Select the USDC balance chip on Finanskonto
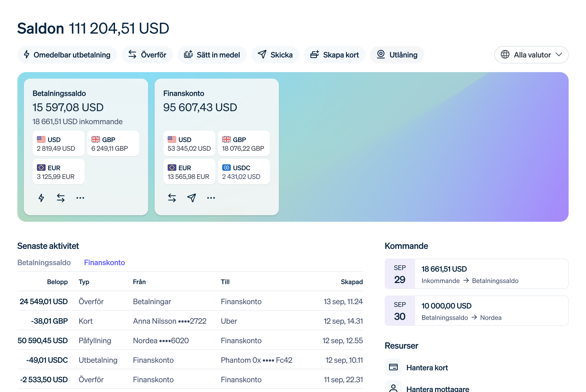The image size is (586, 392). pos(244,171)
